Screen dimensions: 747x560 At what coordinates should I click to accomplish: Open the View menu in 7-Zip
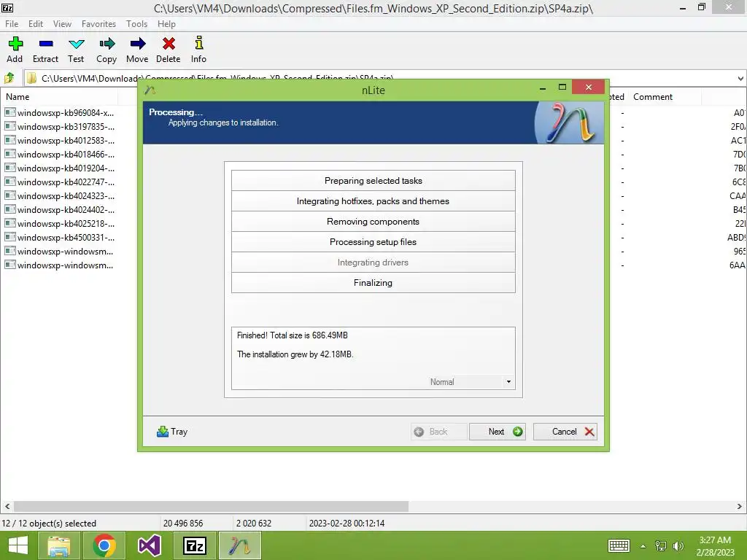tap(62, 24)
